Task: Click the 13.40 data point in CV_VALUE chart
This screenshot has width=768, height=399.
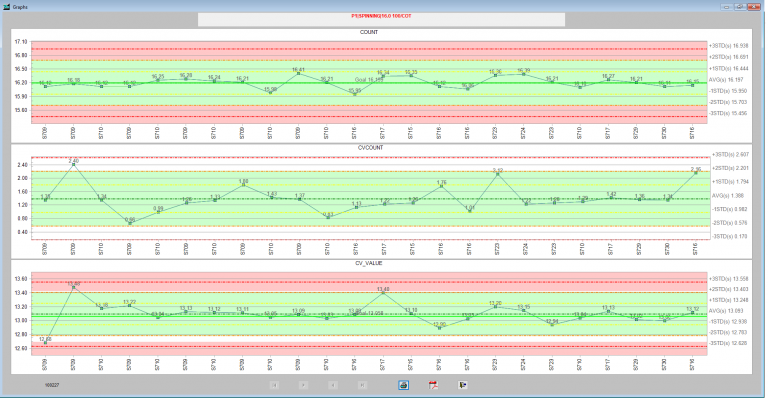Action: (x=384, y=293)
